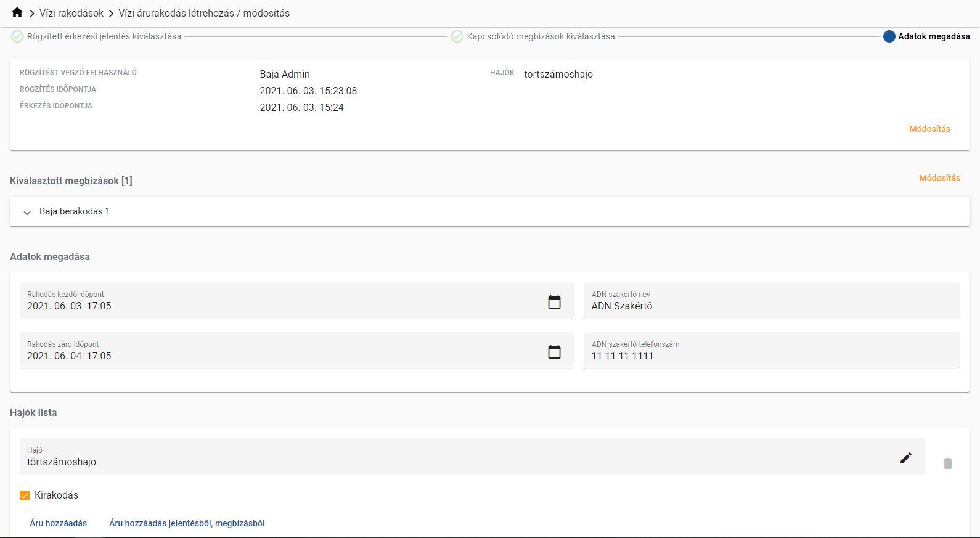Click the blue Adatok megadása step circle
980x538 pixels.
[x=889, y=36]
